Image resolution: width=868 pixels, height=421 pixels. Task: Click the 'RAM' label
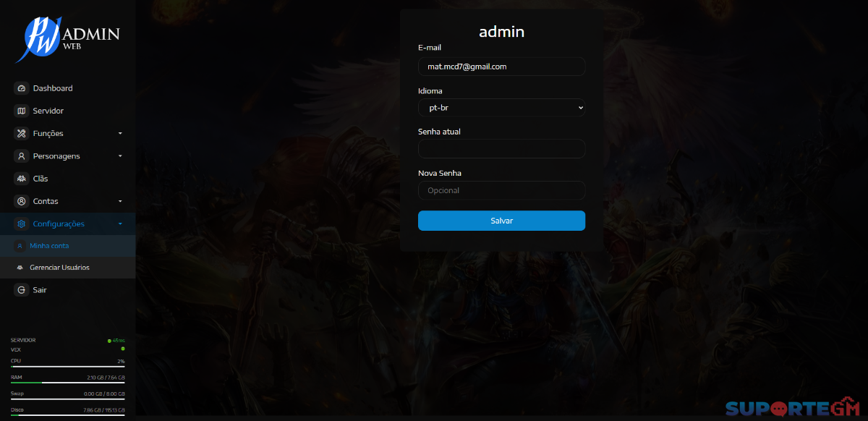[16, 377]
